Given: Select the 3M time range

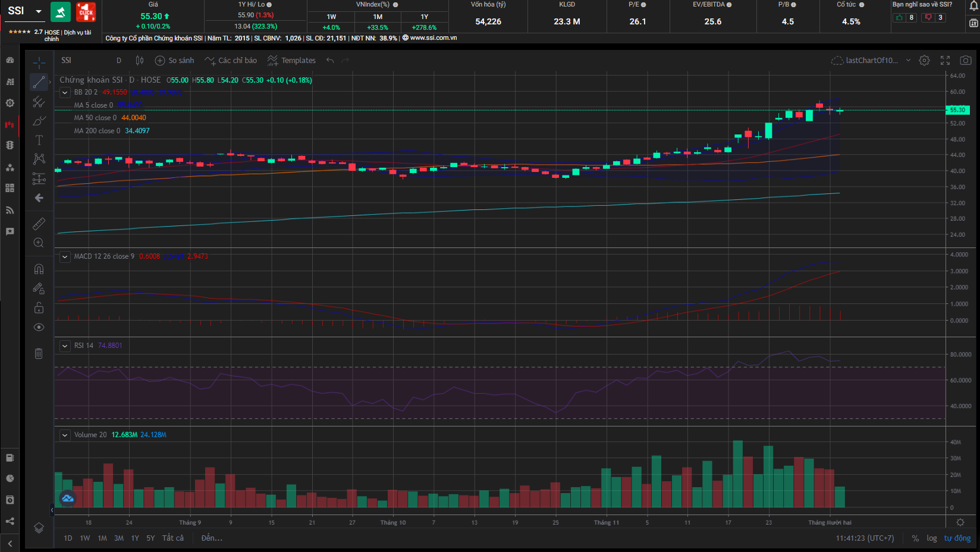Looking at the screenshot, I should (x=119, y=538).
